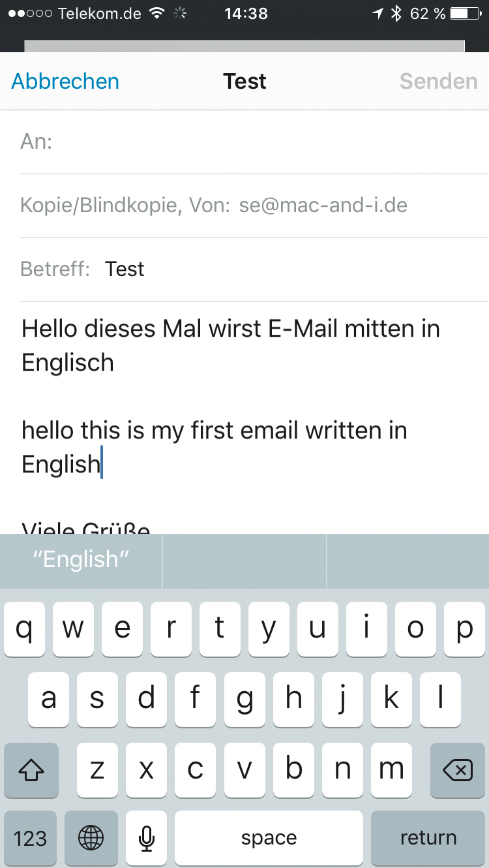Select the "English" autocomplete suggestion

pos(81,560)
